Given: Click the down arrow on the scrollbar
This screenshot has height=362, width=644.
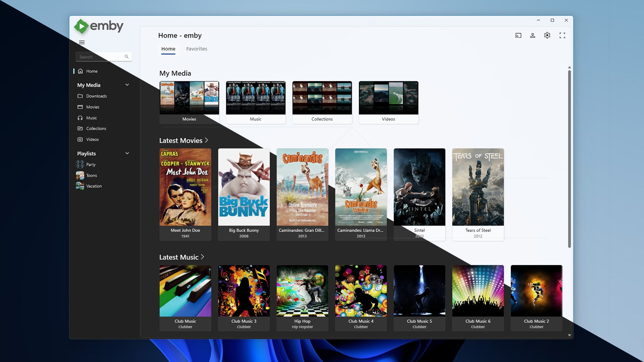Looking at the screenshot, I should [x=569, y=335].
